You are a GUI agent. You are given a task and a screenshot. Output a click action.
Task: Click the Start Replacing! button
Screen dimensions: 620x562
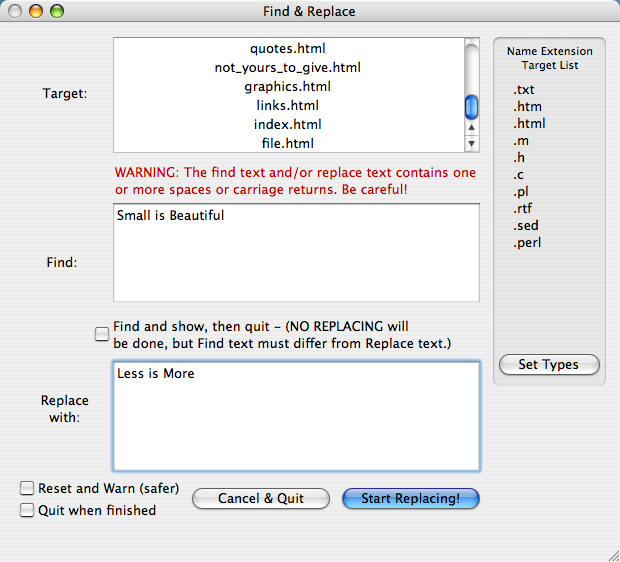click(410, 498)
